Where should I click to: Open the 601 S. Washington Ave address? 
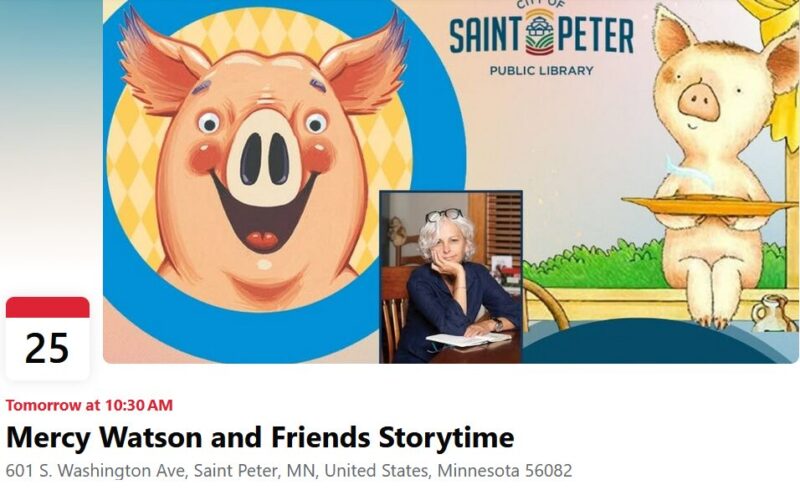(289, 470)
